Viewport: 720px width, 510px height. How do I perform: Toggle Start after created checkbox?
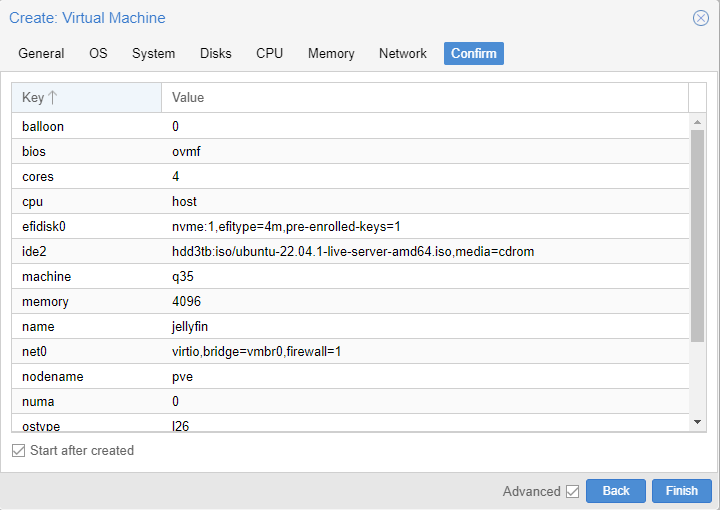(18, 450)
